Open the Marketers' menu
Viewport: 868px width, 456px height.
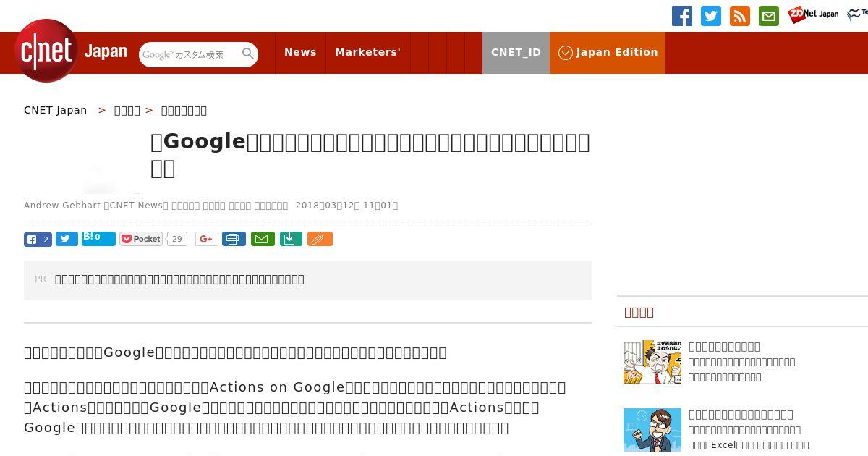[367, 52]
